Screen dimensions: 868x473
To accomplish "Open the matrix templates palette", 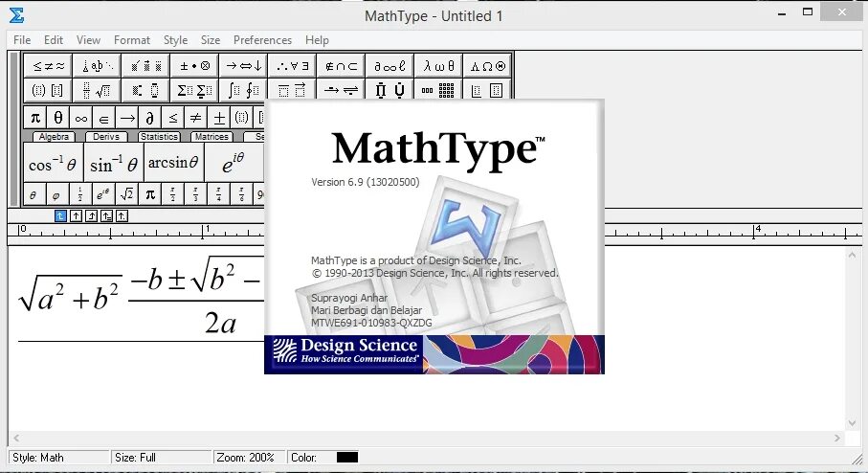I will (x=438, y=90).
